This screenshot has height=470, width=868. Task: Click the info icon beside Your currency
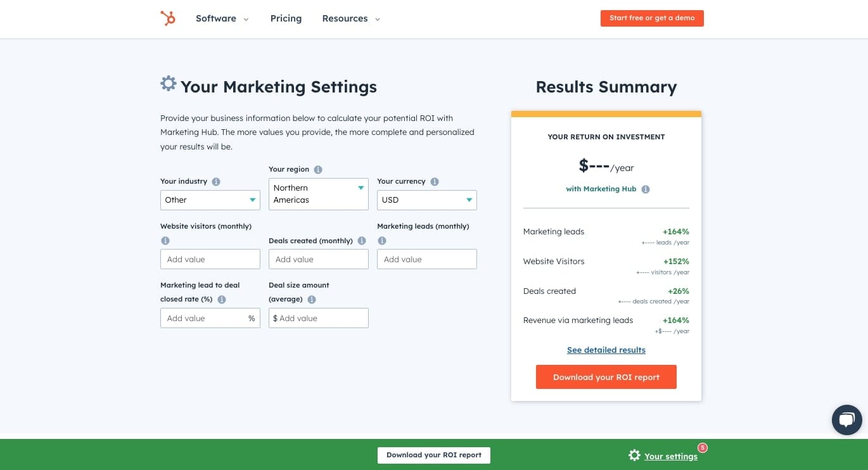point(435,181)
